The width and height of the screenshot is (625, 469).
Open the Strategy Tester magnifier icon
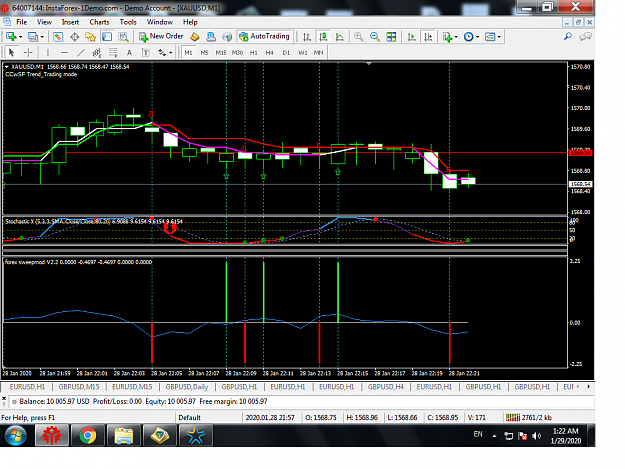click(x=124, y=37)
